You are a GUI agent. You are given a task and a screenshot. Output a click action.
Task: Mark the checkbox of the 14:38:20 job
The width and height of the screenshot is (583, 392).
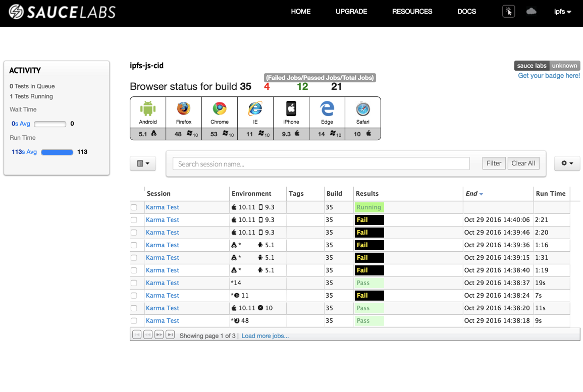pos(134,308)
